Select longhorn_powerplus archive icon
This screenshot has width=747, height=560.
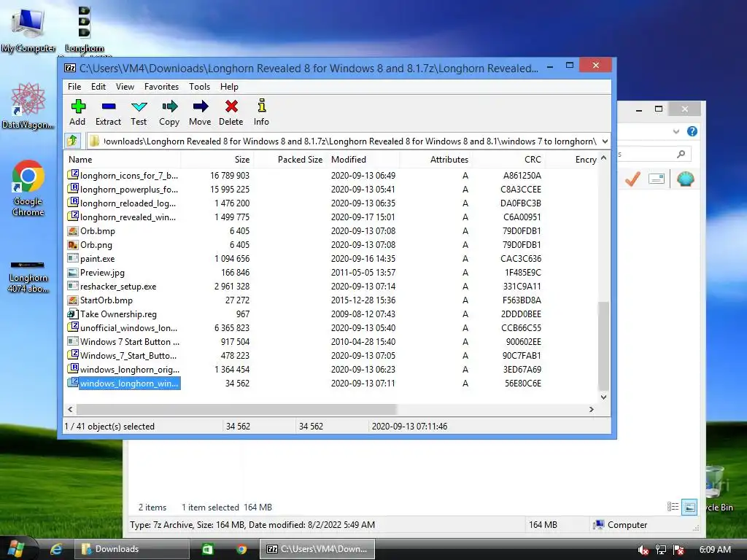(x=73, y=189)
